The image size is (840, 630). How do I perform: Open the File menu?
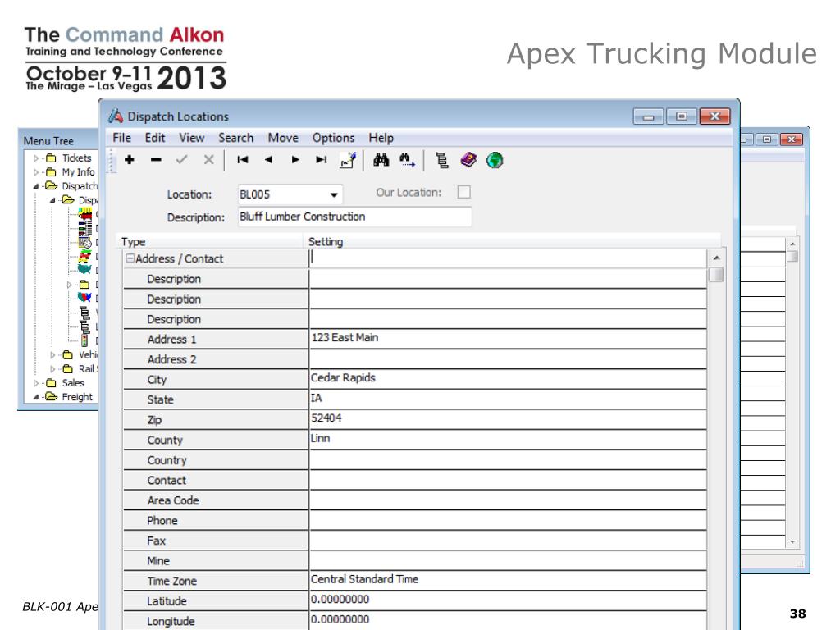tap(121, 138)
